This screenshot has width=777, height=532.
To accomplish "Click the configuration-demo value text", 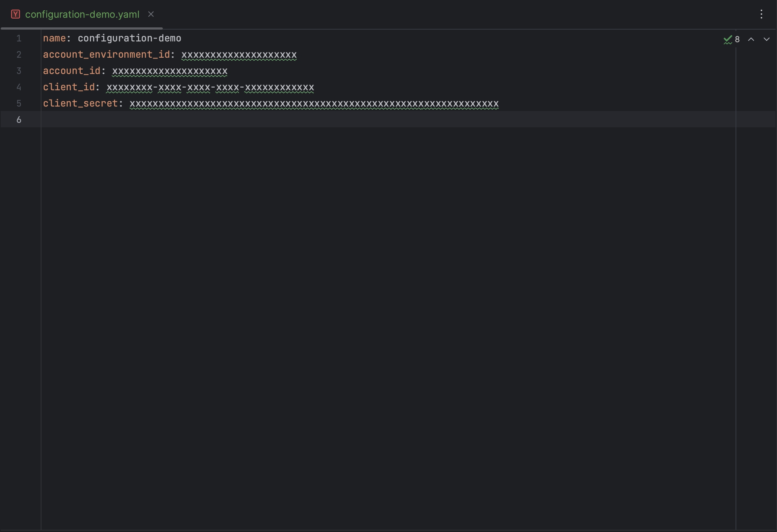I will click(x=129, y=38).
